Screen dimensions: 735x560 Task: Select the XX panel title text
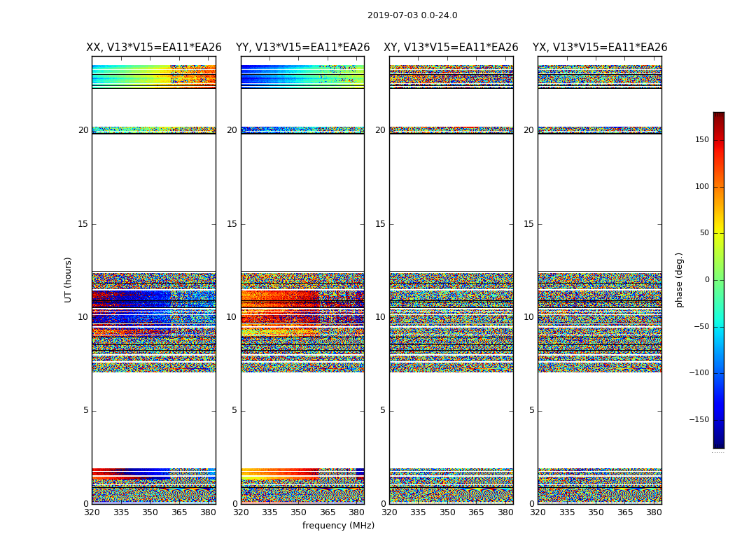tap(153, 48)
